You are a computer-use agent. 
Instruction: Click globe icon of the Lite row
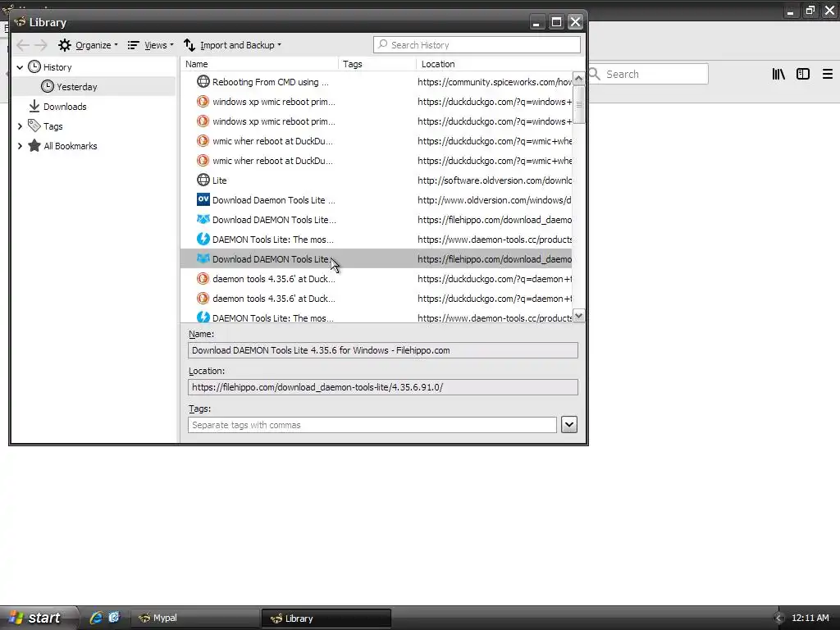(x=203, y=180)
